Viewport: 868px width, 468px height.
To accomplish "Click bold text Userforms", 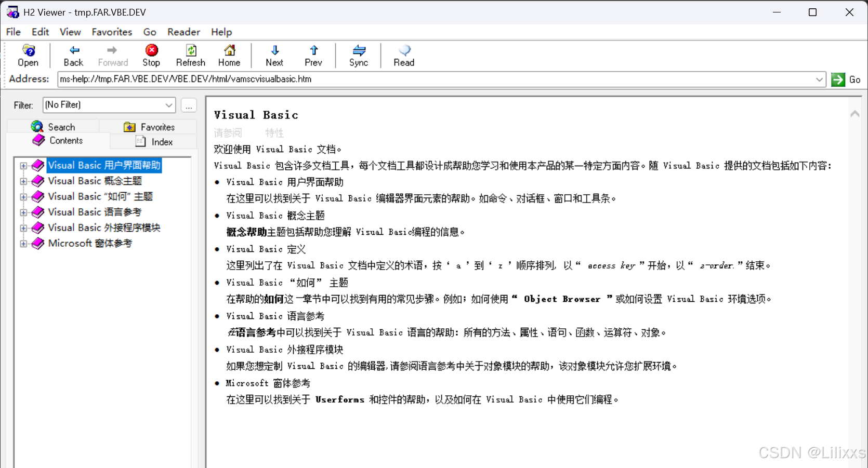I will (340, 399).
